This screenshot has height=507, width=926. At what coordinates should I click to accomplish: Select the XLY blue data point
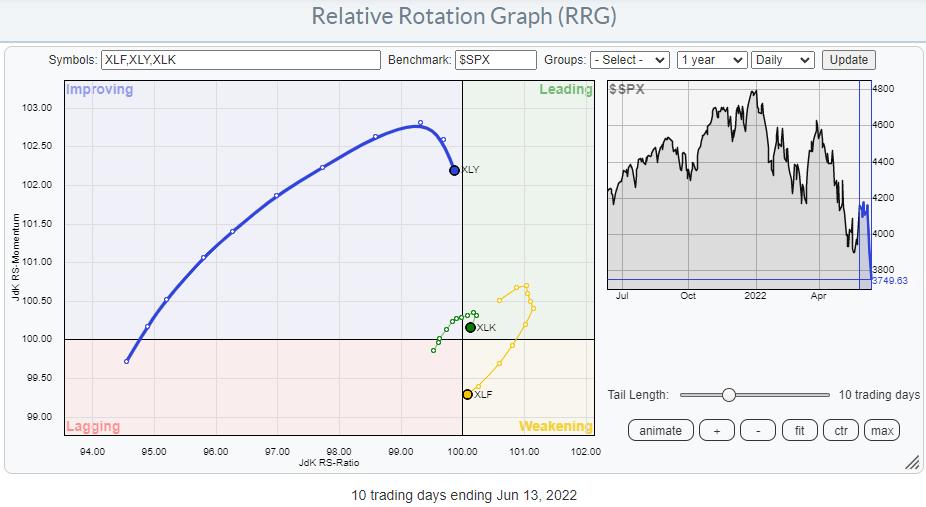click(454, 170)
